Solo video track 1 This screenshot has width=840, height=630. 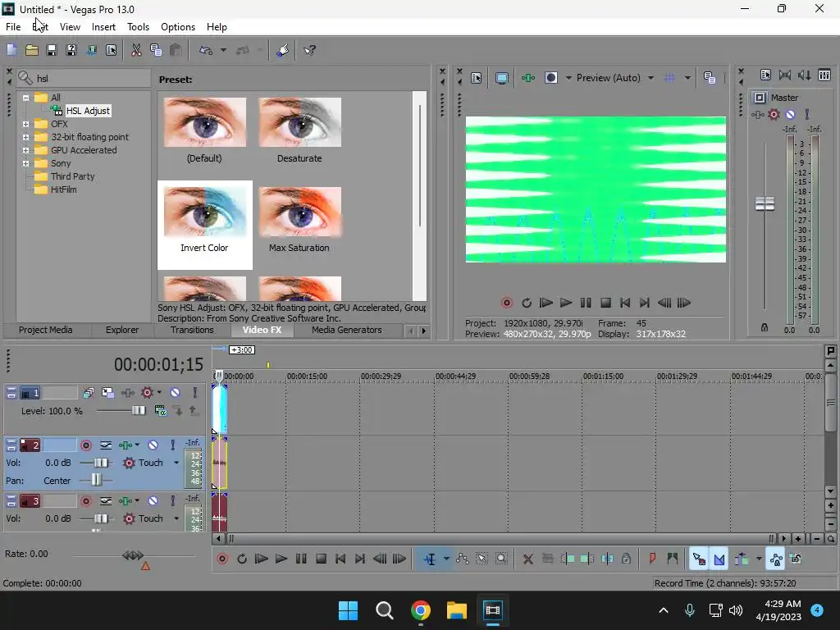195,393
